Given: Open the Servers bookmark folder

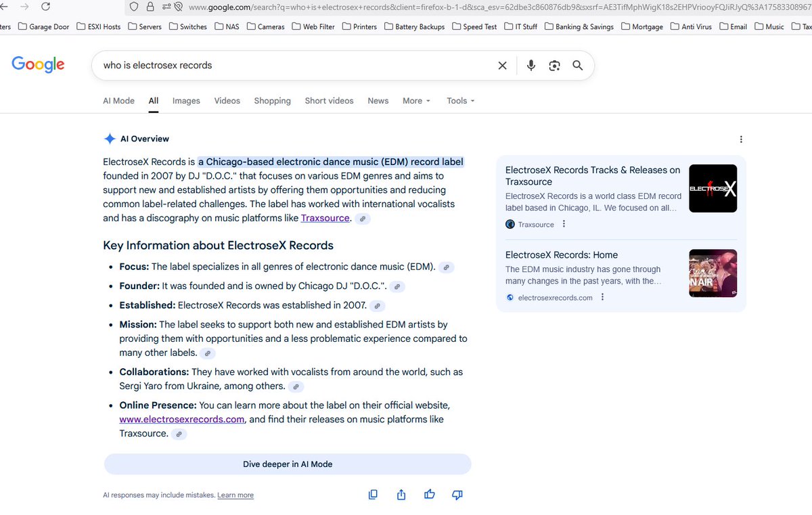Looking at the screenshot, I should pos(145,26).
